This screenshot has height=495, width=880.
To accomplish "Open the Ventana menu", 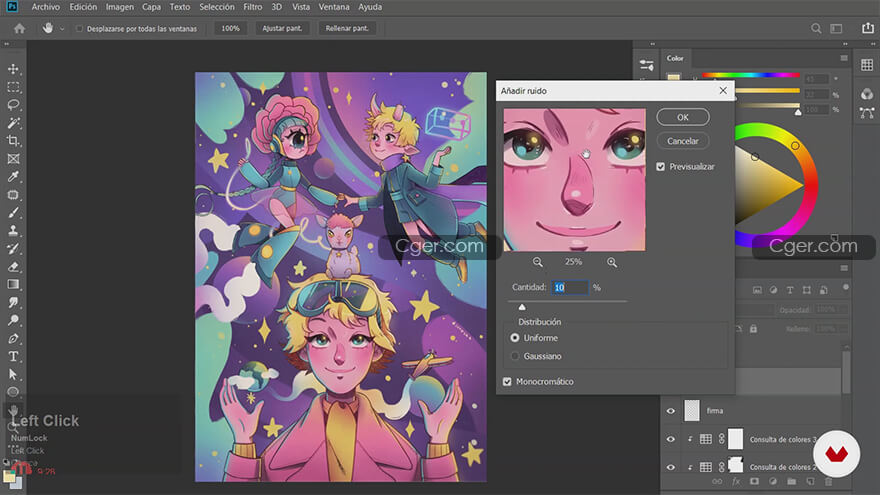I will (x=334, y=7).
